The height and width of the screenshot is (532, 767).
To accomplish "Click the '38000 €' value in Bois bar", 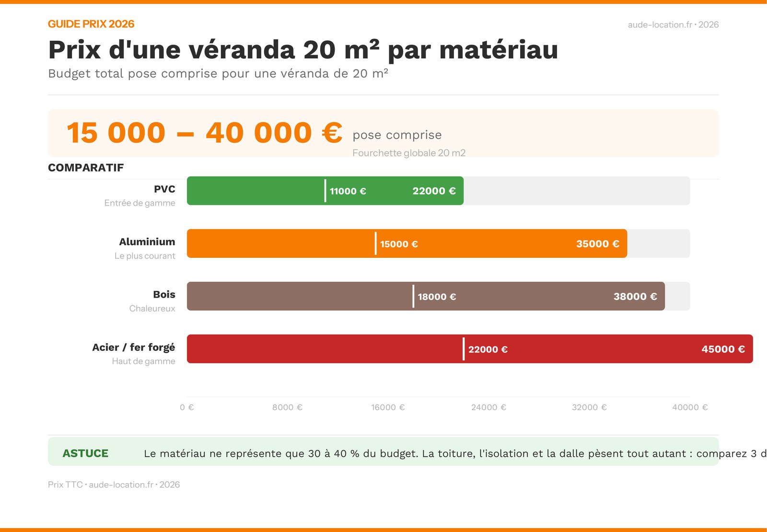I will click(635, 296).
